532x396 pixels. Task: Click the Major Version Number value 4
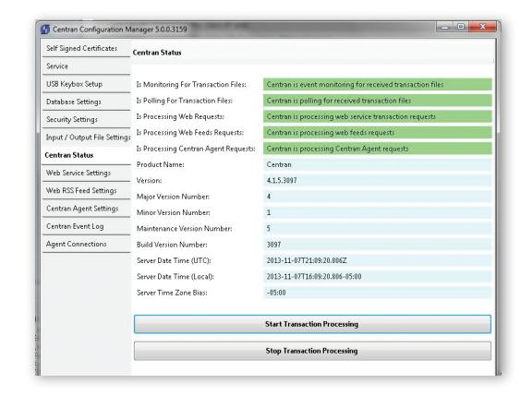coord(377,197)
